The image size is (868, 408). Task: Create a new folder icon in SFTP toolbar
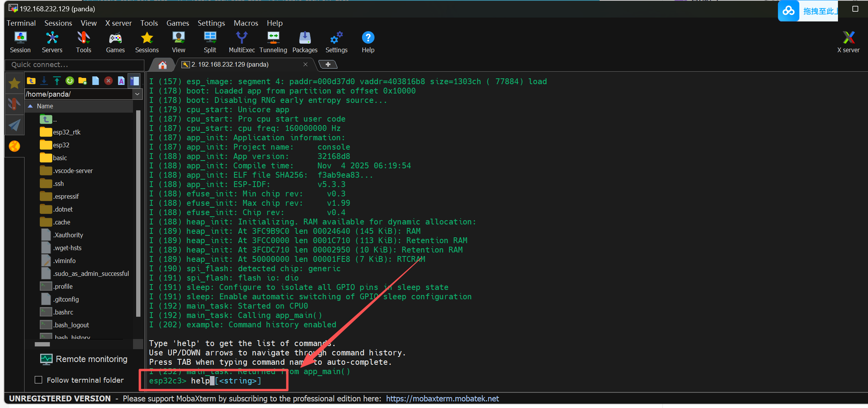tap(83, 81)
